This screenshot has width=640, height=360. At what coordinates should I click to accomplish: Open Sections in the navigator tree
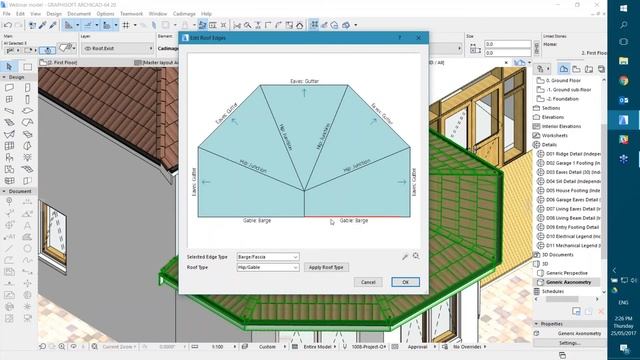pos(551,108)
